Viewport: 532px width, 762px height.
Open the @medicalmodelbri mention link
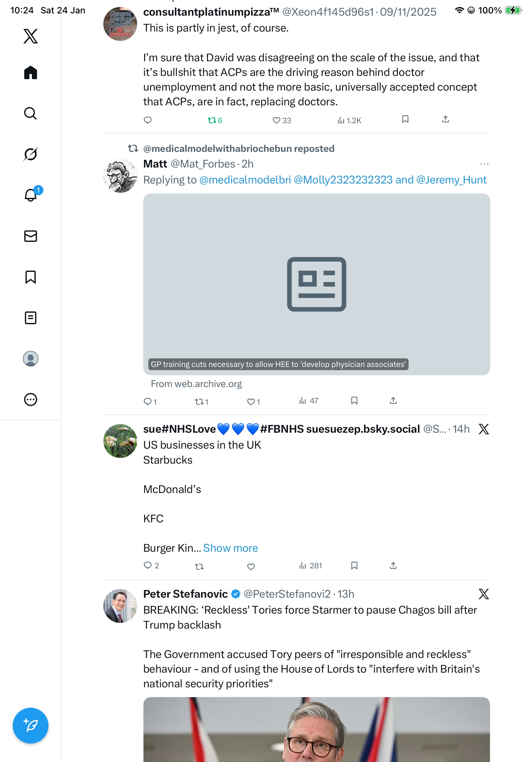tap(245, 180)
